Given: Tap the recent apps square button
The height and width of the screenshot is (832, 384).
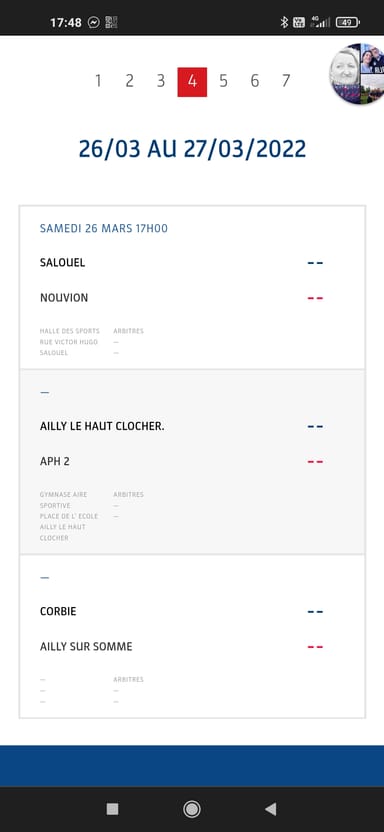Looking at the screenshot, I should [x=112, y=809].
